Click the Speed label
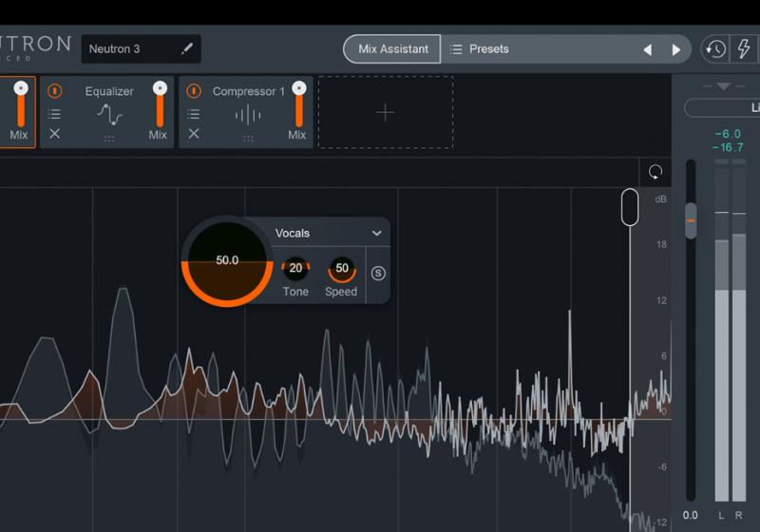This screenshot has height=532, width=760. tap(341, 292)
